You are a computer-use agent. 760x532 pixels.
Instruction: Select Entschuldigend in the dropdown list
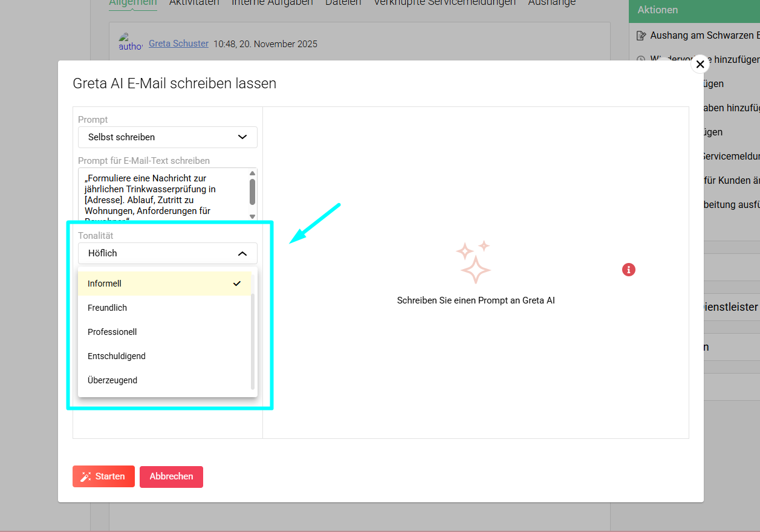(164, 356)
